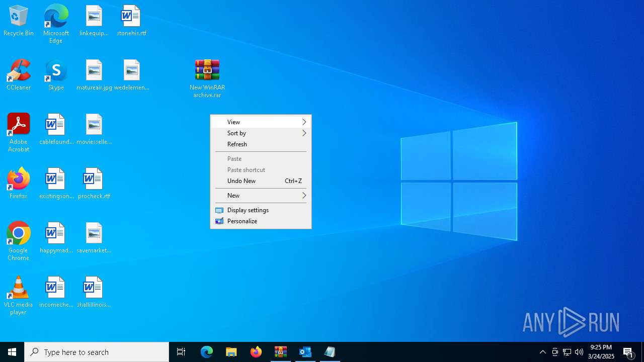Open Personalize from the context menu

tap(261, 221)
